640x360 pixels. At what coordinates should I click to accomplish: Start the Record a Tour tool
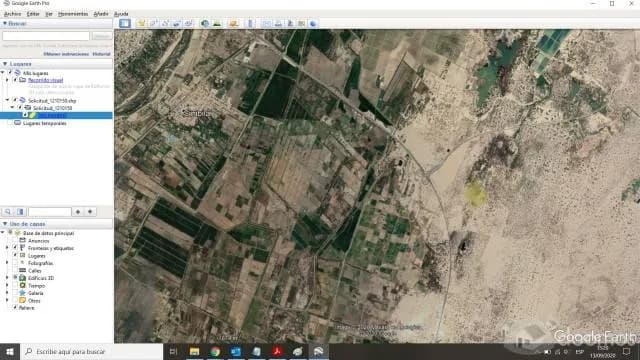[188, 23]
